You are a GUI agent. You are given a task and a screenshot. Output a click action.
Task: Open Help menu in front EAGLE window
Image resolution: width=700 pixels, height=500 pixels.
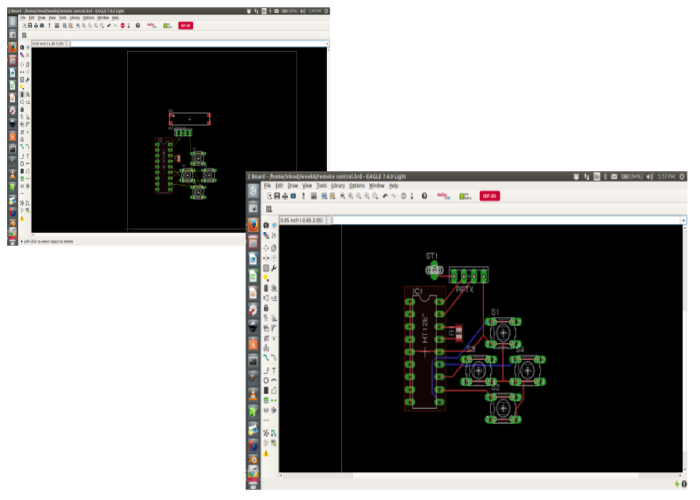[x=394, y=185]
